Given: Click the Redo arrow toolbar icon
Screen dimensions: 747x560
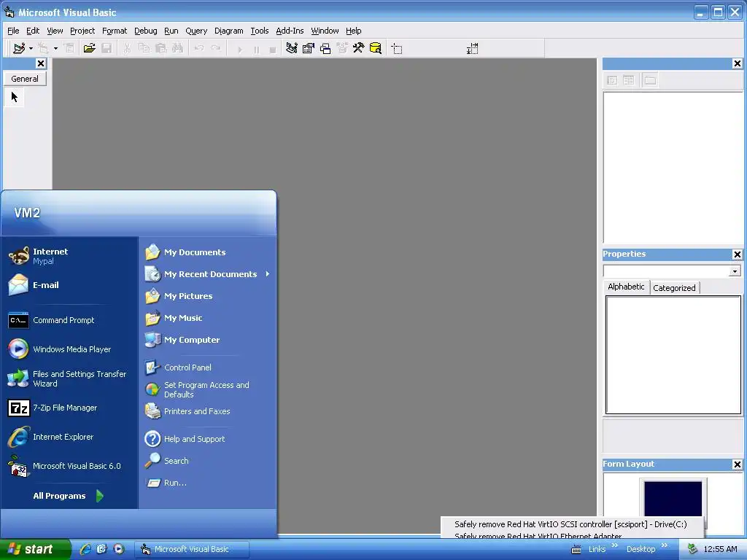Looking at the screenshot, I should (216, 48).
